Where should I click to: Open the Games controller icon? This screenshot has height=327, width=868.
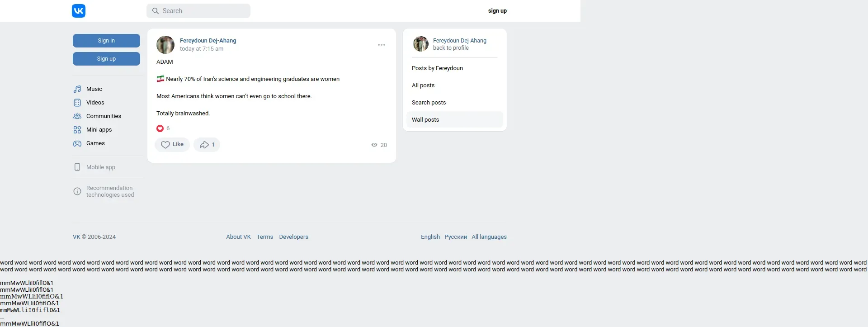tap(77, 143)
